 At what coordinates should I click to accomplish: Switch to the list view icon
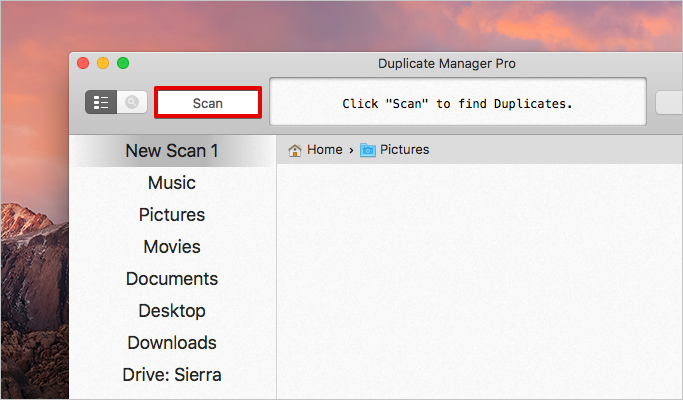click(x=101, y=102)
